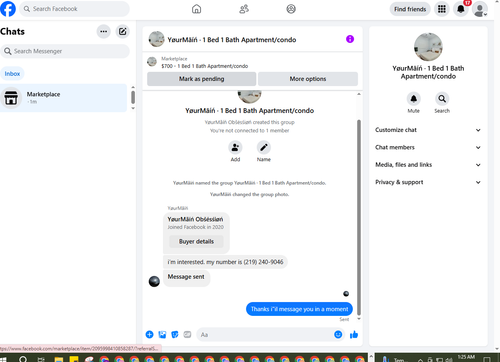Search in conversation with magnifier icon

pyautogui.click(x=442, y=99)
